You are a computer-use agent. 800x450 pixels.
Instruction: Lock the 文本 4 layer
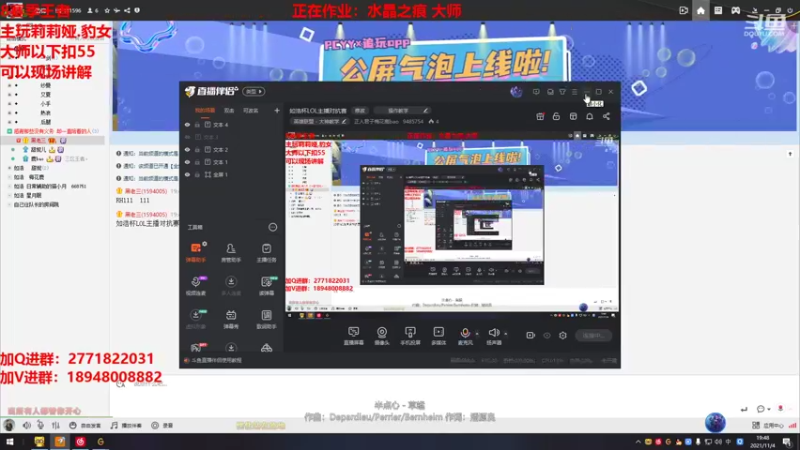pos(197,124)
